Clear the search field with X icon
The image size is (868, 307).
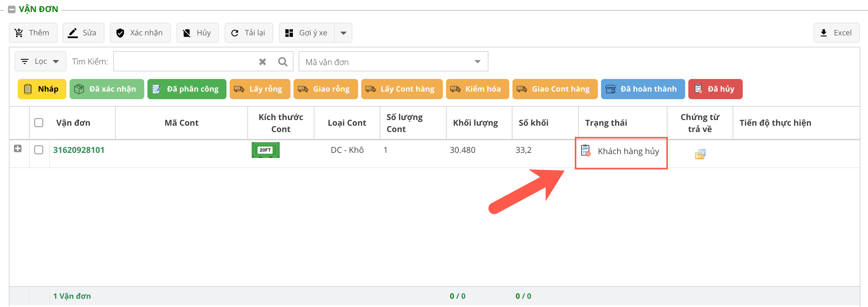point(262,62)
